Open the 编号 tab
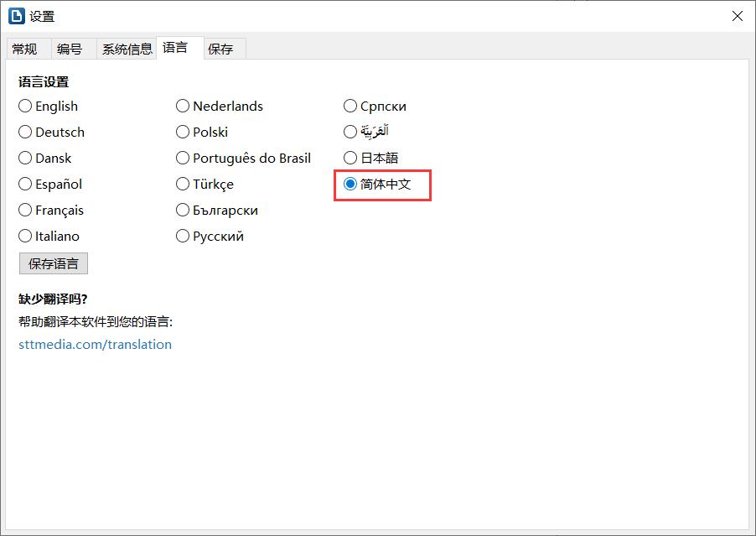 70,49
